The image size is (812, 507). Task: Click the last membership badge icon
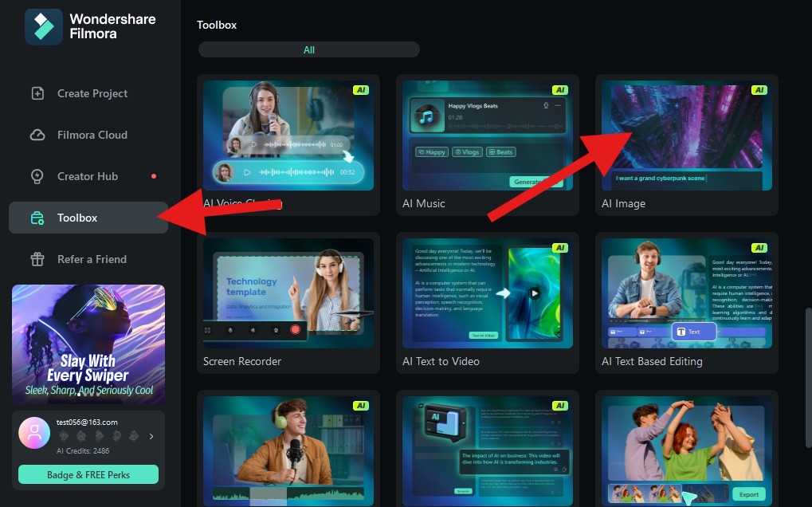point(134,436)
